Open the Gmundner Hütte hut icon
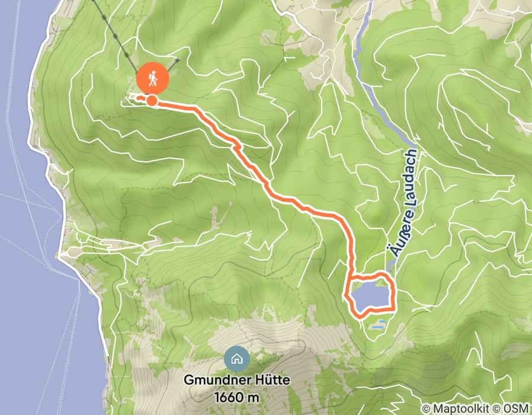 click(237, 359)
